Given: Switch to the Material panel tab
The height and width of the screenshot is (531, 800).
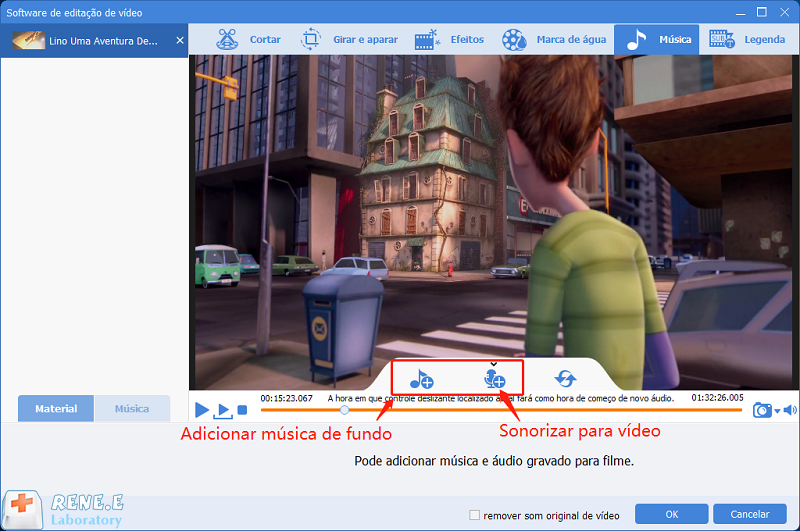Looking at the screenshot, I should (56, 409).
